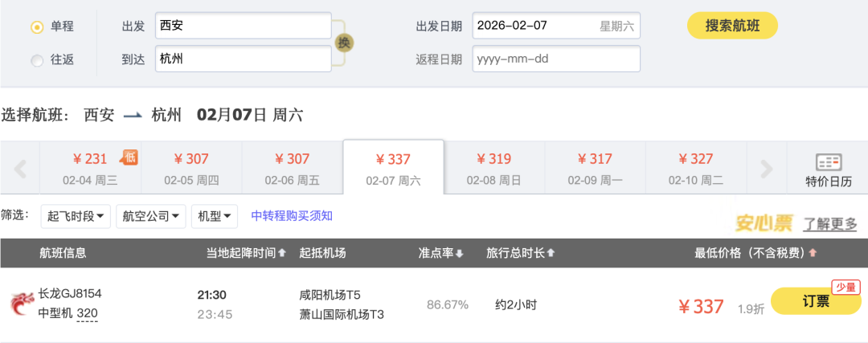
Task: Click the 到达 city field showing 杭州
Action: coord(244,59)
